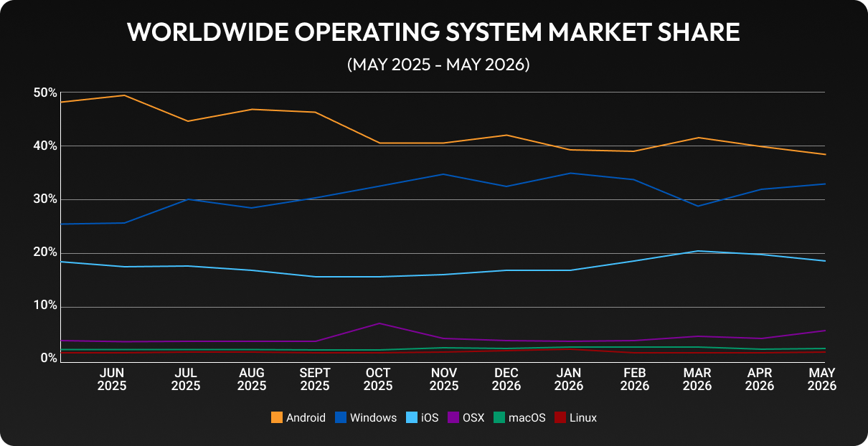
Task: Click the JAN 2026 axis label
Action: point(569,379)
